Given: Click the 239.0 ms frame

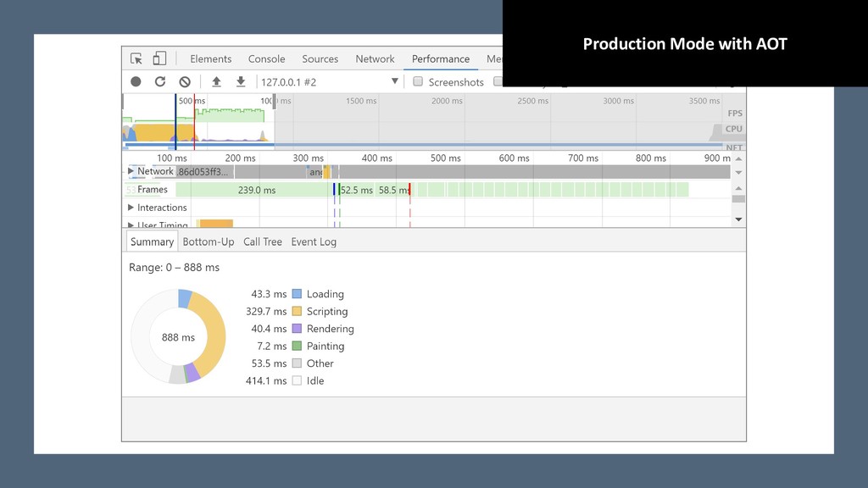Looking at the screenshot, I should [254, 190].
